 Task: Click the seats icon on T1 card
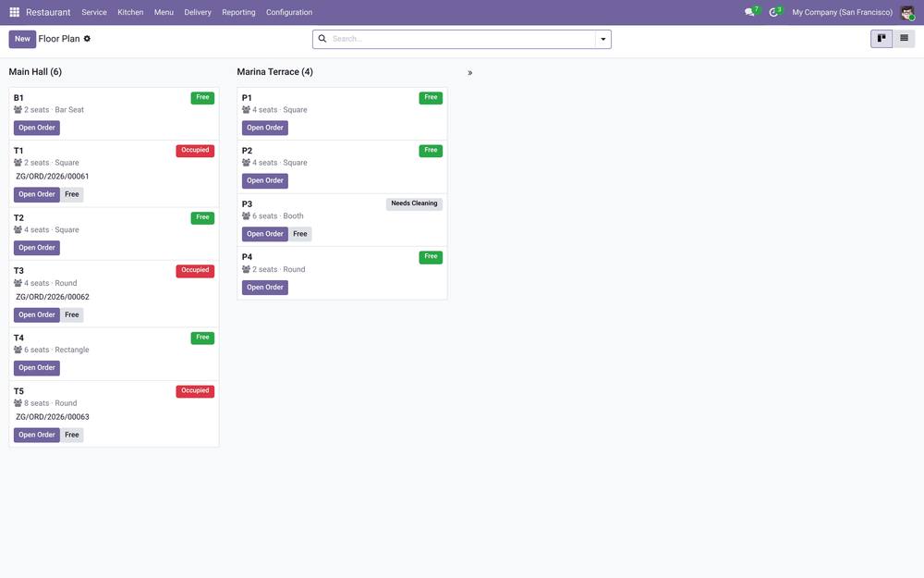point(18,162)
